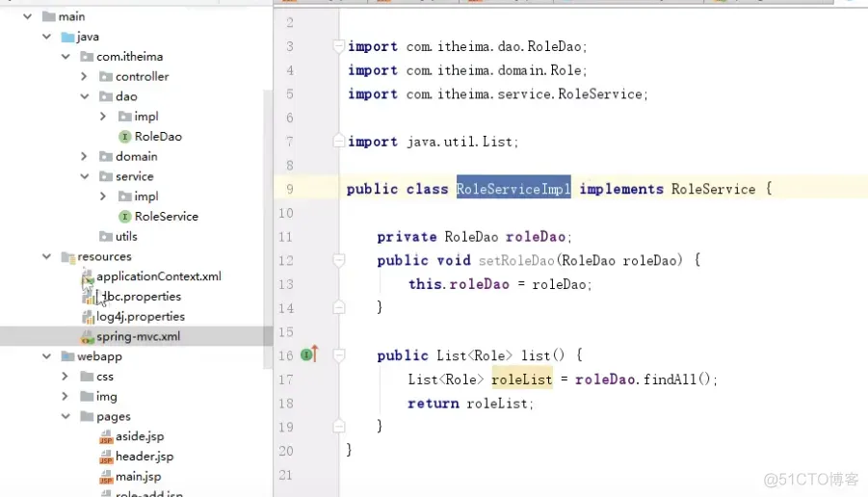868x497 pixels.
Task: Click the fold end marker on line 14
Action: [339, 307]
